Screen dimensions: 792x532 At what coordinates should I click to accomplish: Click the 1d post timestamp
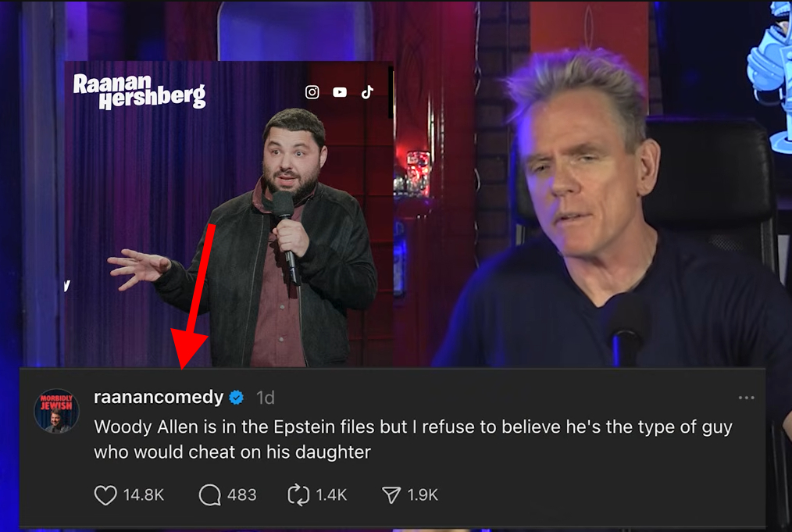[x=266, y=398]
